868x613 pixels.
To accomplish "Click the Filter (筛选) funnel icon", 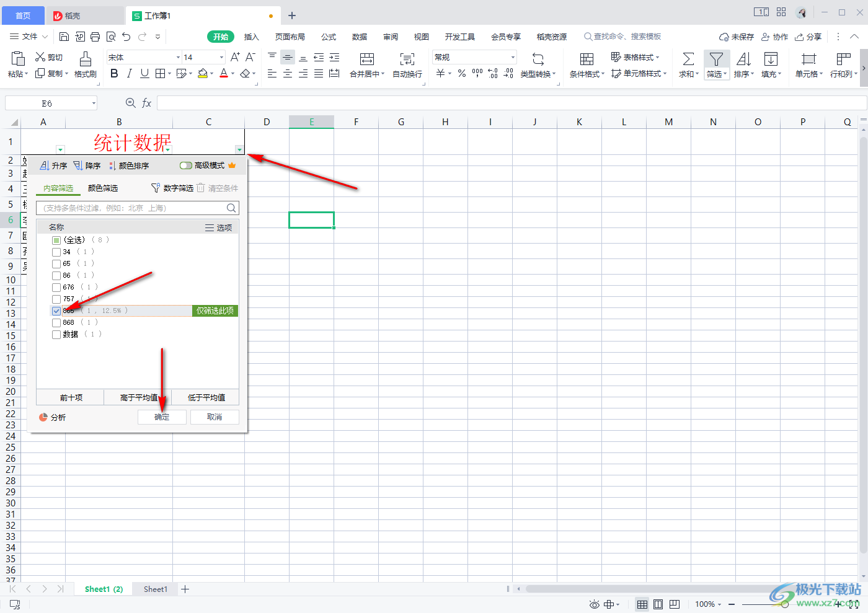I will (716, 59).
